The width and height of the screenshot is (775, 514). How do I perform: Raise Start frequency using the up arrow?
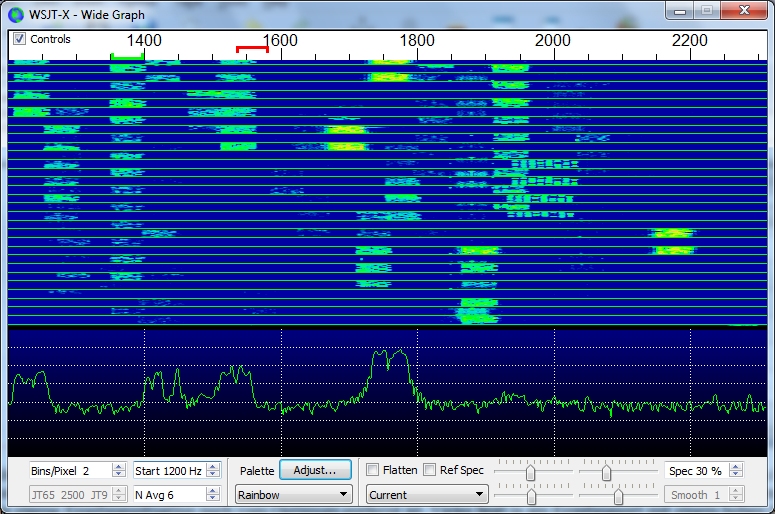pos(212,466)
